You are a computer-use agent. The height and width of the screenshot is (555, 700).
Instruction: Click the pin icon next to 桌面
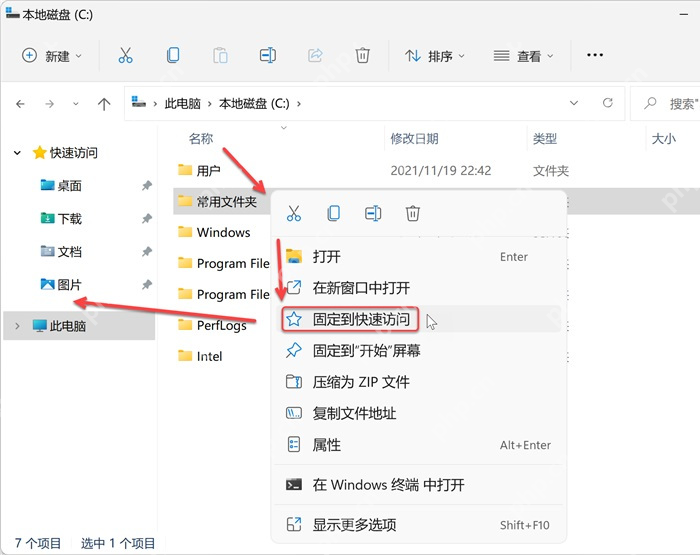[x=147, y=185]
